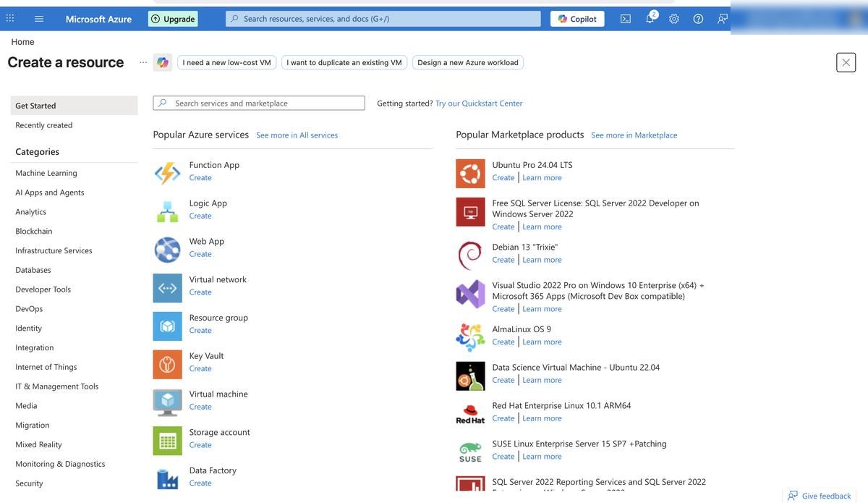The image size is (868, 503).
Task: Click Create under Virtual machine
Action: [x=200, y=407]
